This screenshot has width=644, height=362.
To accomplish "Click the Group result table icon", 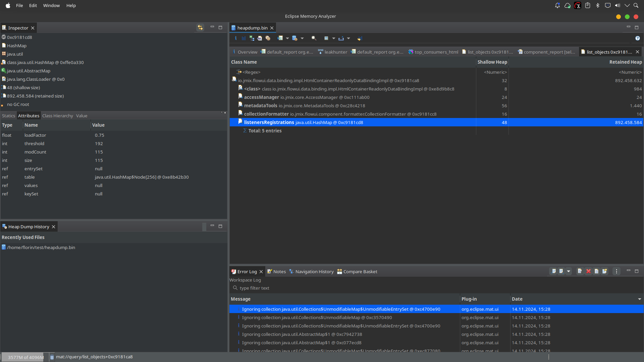I will tap(326, 38).
